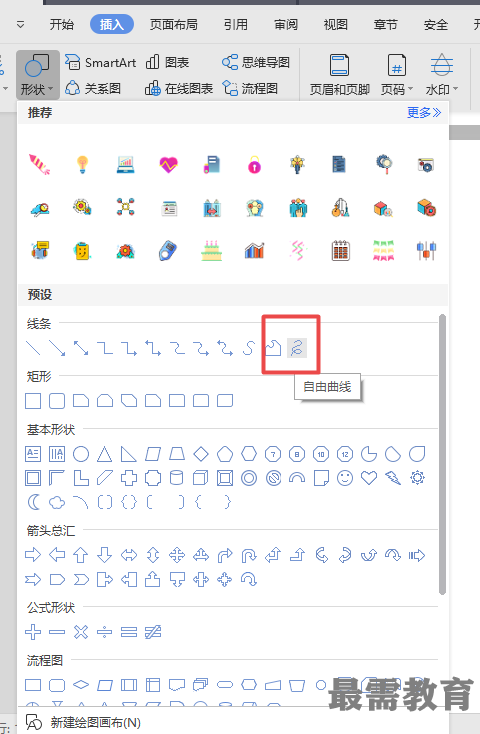This screenshot has width=480, height=734.
Task: Select the multiplication sign formula shape
Action: [x=81, y=632]
